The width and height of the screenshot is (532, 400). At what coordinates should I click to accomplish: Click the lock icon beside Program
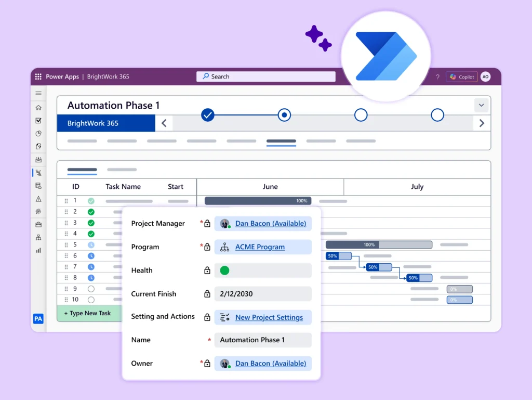(207, 247)
